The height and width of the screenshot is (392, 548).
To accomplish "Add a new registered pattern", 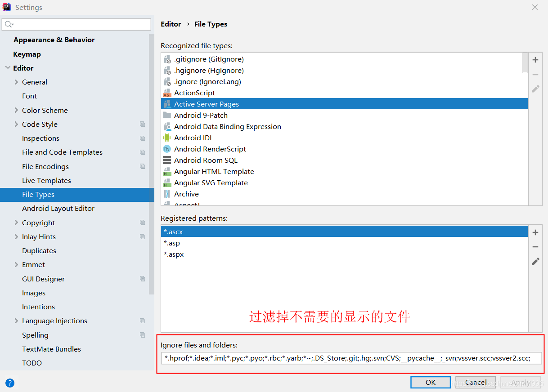I will click(x=535, y=232).
